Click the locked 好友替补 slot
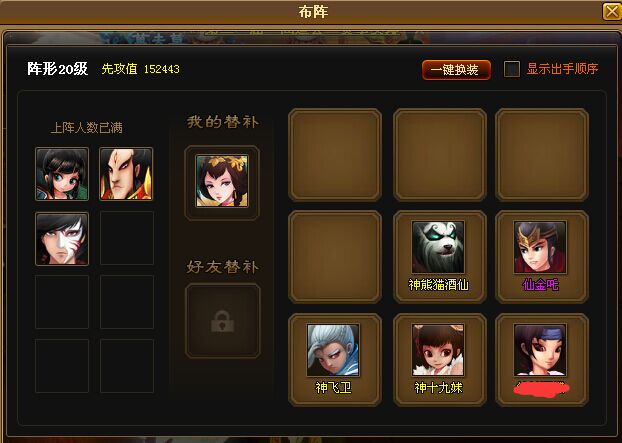Screen dimensions: 622x443 tap(223, 320)
